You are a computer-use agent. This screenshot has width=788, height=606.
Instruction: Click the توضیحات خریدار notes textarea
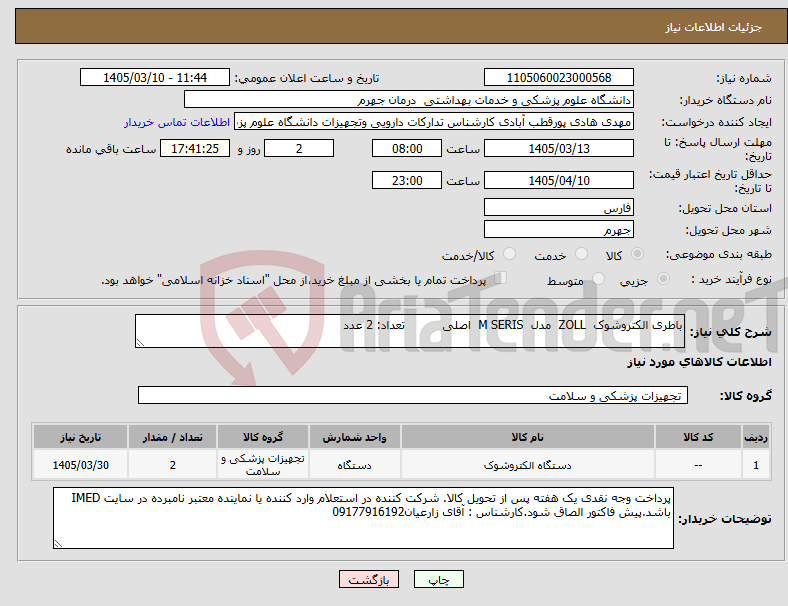[363, 518]
